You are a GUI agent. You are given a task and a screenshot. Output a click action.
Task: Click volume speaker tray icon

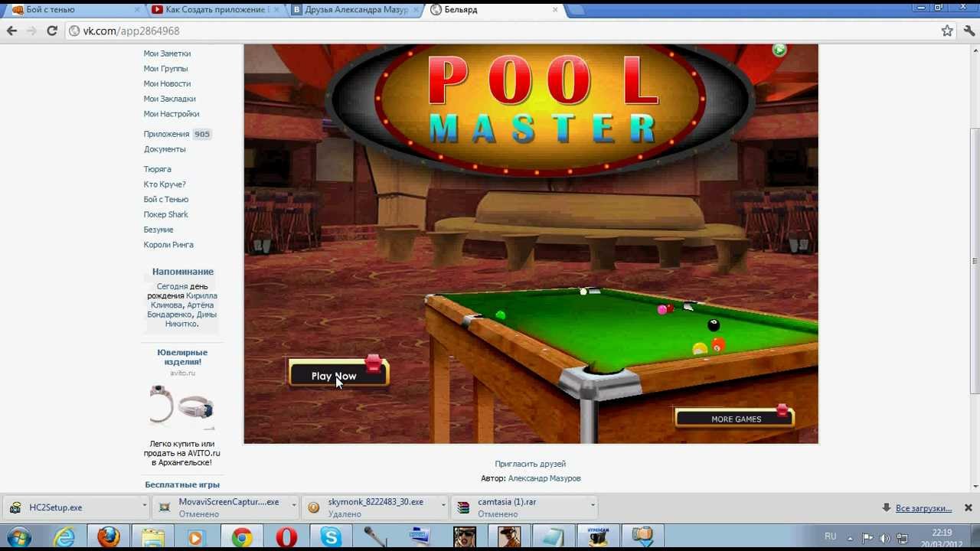(x=884, y=538)
